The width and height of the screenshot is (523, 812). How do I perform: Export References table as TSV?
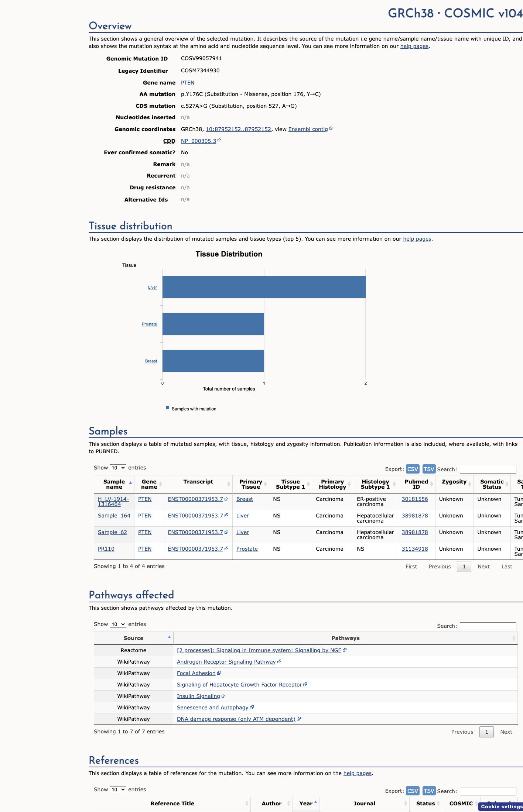tap(429, 791)
